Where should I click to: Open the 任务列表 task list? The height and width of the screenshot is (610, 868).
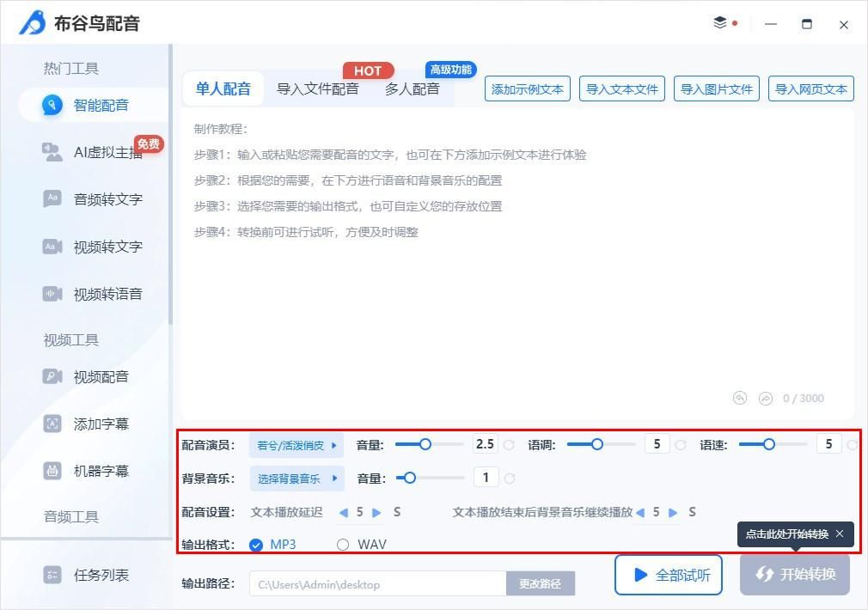85,575
